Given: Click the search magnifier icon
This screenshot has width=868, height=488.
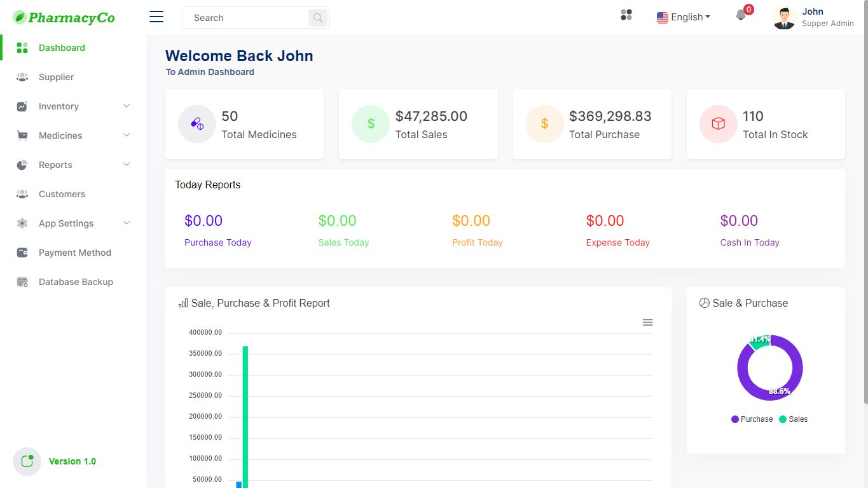Looking at the screenshot, I should click(317, 18).
